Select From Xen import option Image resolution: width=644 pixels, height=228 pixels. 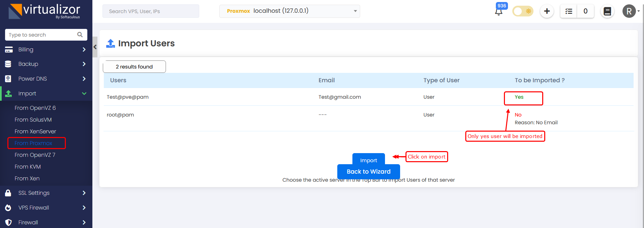(27, 178)
